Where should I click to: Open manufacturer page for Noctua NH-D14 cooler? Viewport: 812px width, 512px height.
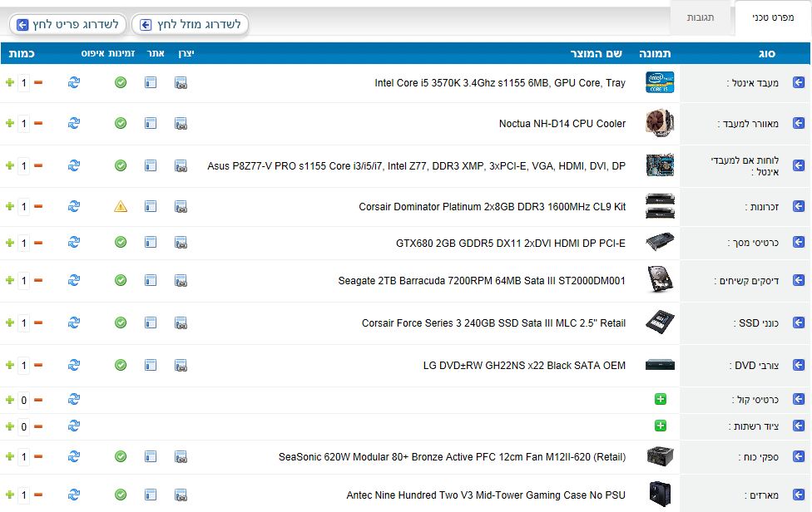tap(181, 123)
